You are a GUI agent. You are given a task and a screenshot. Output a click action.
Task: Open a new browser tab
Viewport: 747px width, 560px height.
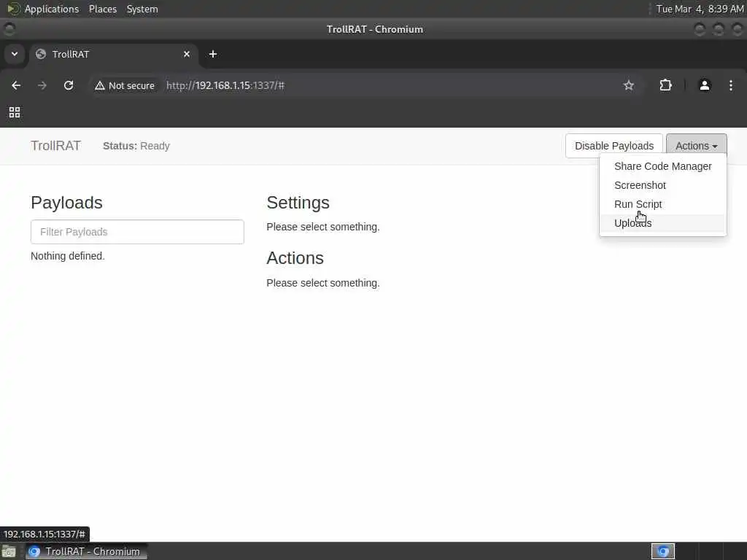coord(213,54)
